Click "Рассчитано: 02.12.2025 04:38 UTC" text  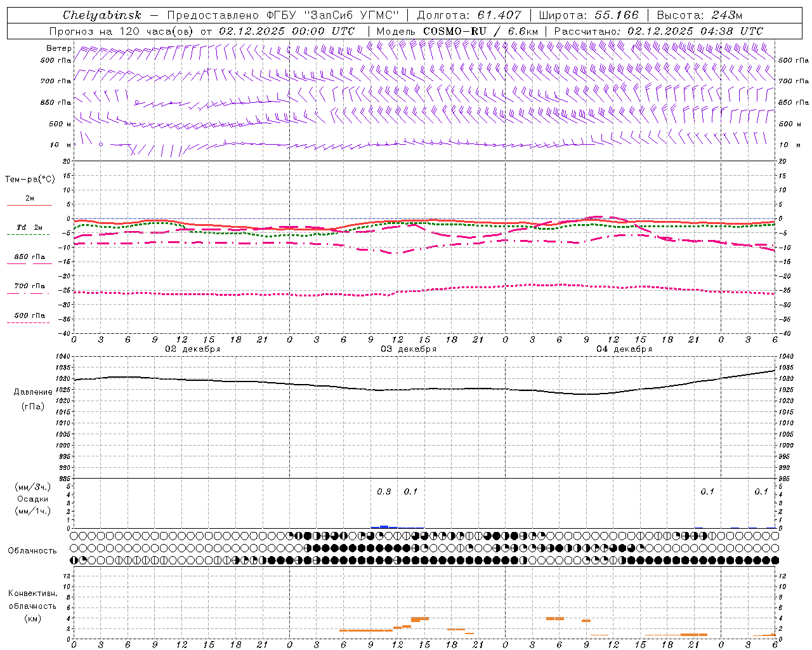click(658, 31)
